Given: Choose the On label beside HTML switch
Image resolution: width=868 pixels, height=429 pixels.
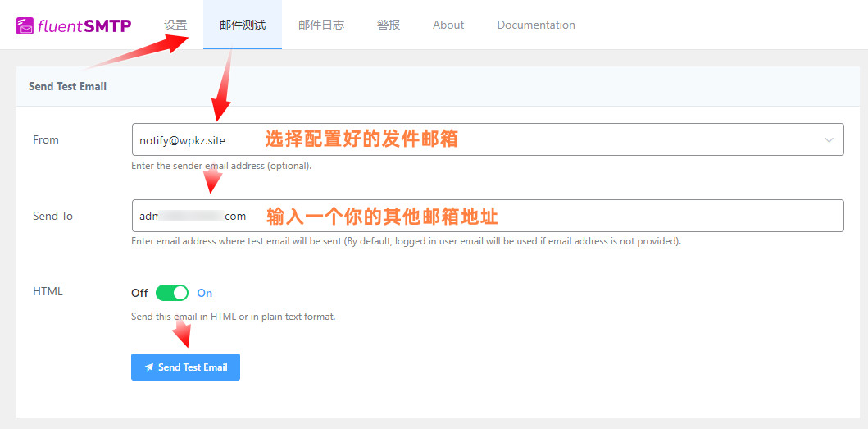Looking at the screenshot, I should [205, 293].
